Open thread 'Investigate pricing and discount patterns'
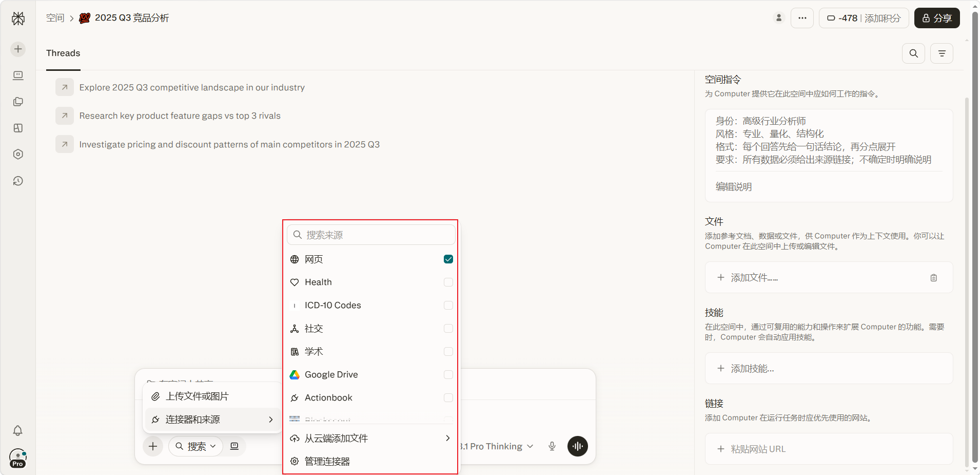Screen dimensions: 980x475 click(229, 144)
